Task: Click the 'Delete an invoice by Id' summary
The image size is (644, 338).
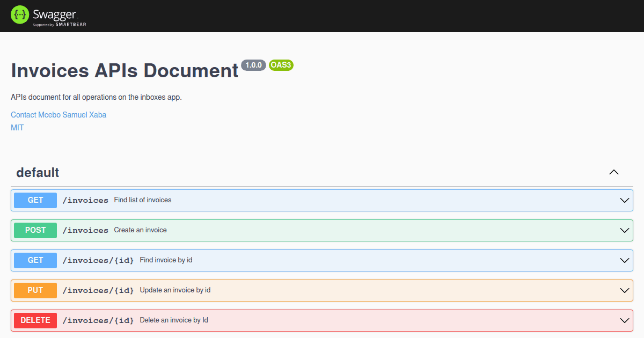Action: click(x=174, y=320)
